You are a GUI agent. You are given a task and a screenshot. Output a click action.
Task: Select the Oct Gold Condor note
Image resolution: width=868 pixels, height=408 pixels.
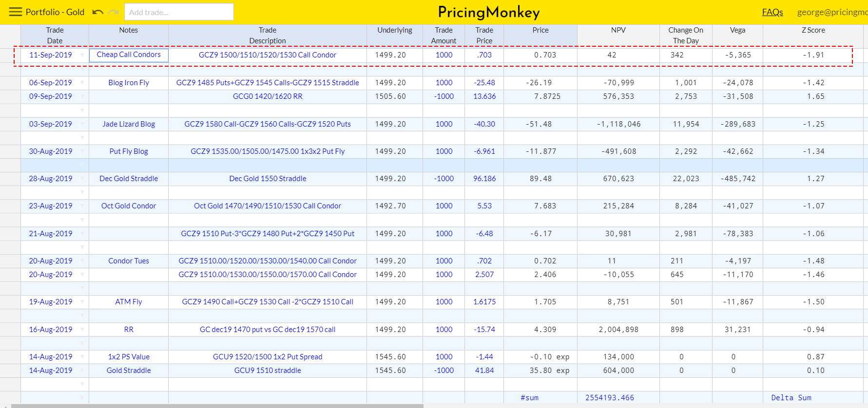(129, 206)
